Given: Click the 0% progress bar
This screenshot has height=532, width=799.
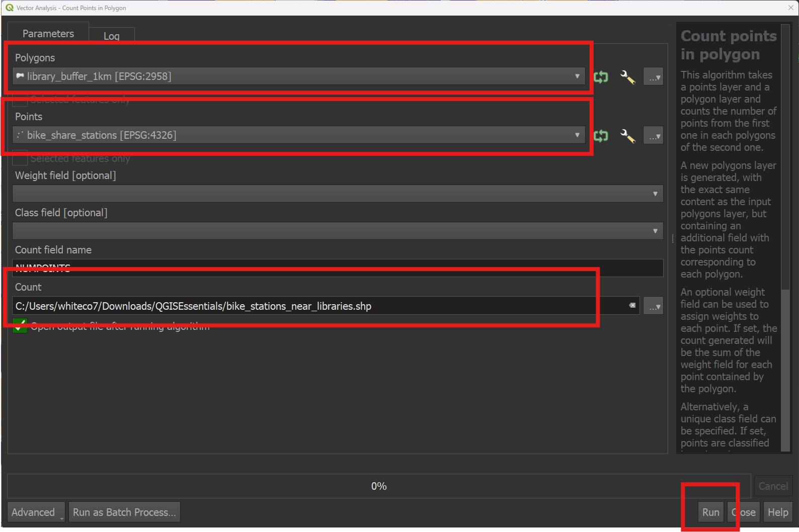Looking at the screenshot, I should tap(379, 486).
